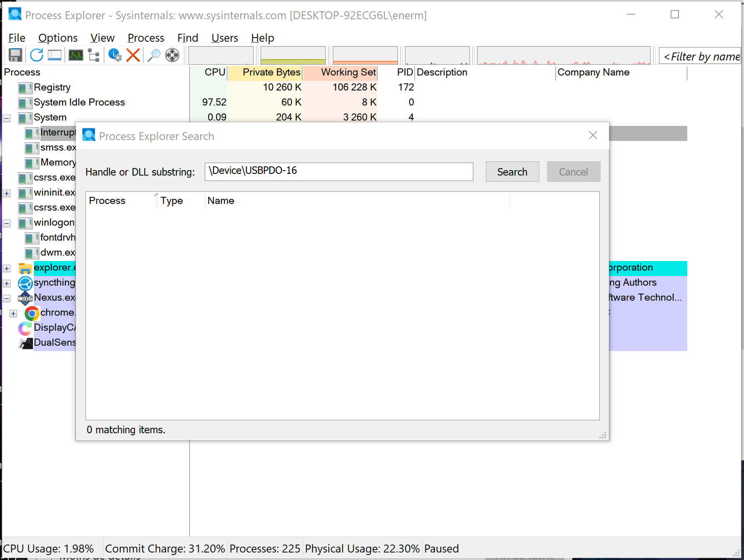This screenshot has height=560, width=744.
Task: Click the chrome process icon
Action: pyautogui.click(x=32, y=313)
